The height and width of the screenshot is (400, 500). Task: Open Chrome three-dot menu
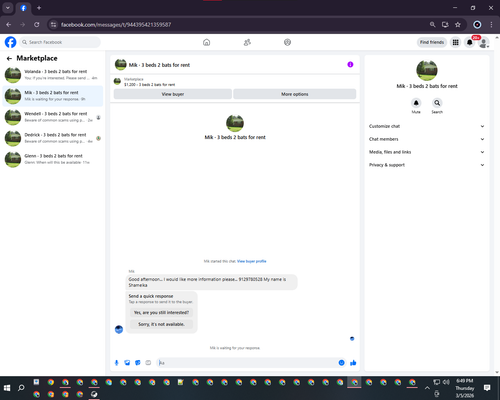click(491, 24)
